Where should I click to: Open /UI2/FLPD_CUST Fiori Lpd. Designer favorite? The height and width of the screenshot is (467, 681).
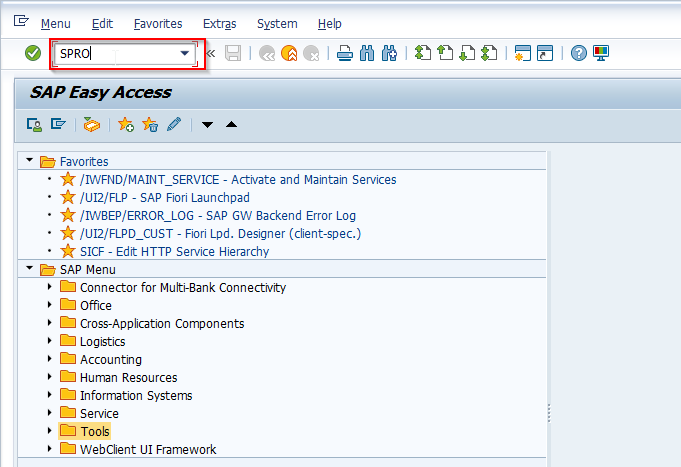coord(220,234)
